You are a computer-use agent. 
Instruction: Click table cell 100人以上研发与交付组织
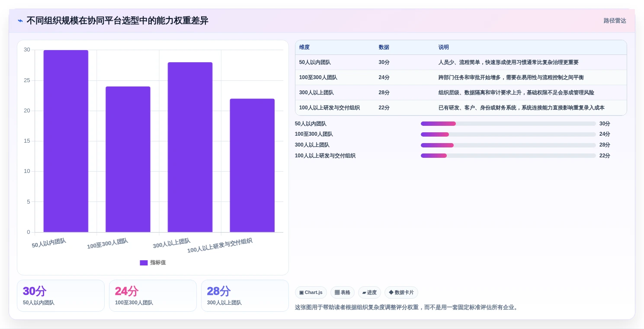(330, 108)
